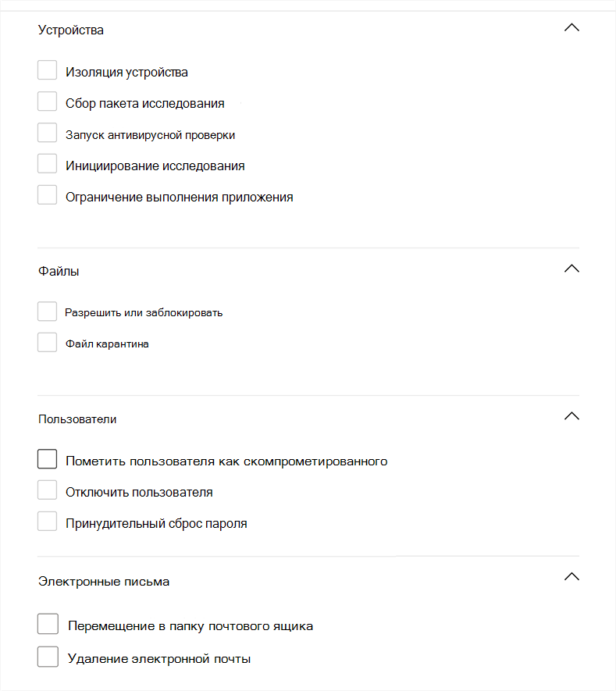Check the Файл карантина checkbox
The image size is (616, 691).
coord(47,343)
